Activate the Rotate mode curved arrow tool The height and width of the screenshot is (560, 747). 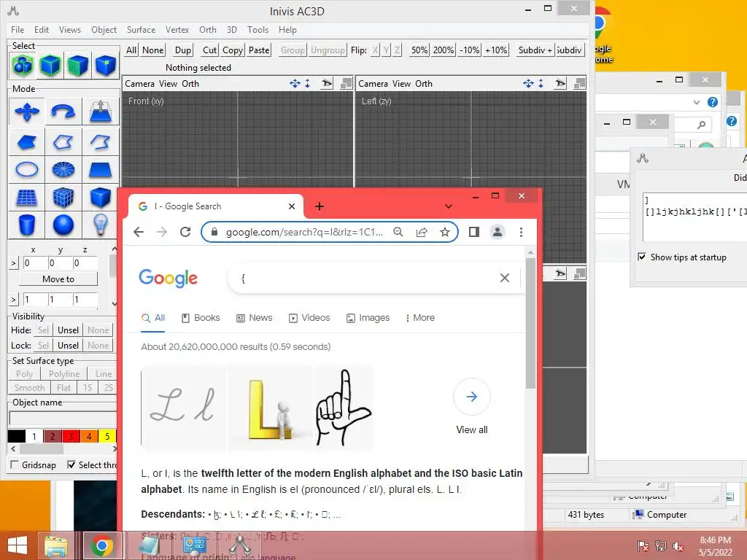(x=63, y=112)
